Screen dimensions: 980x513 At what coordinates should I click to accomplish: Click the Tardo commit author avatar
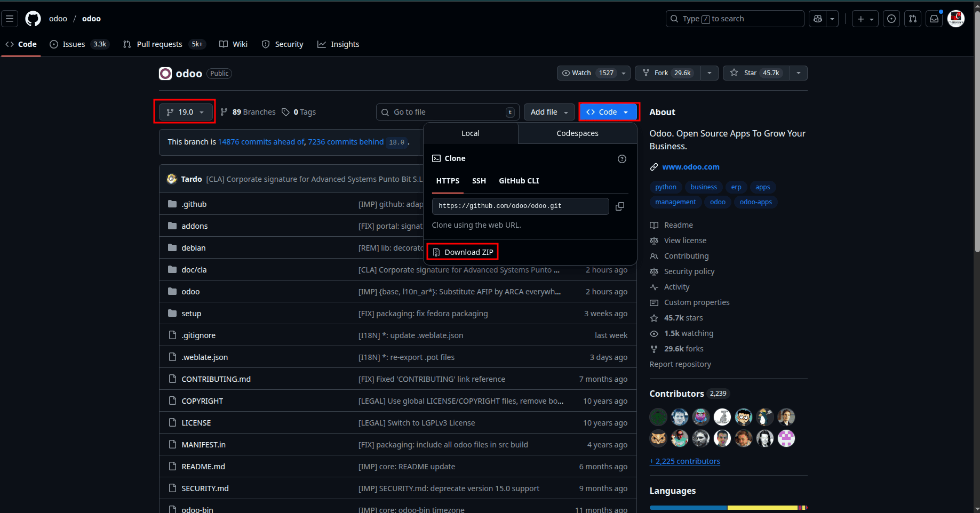[172, 179]
